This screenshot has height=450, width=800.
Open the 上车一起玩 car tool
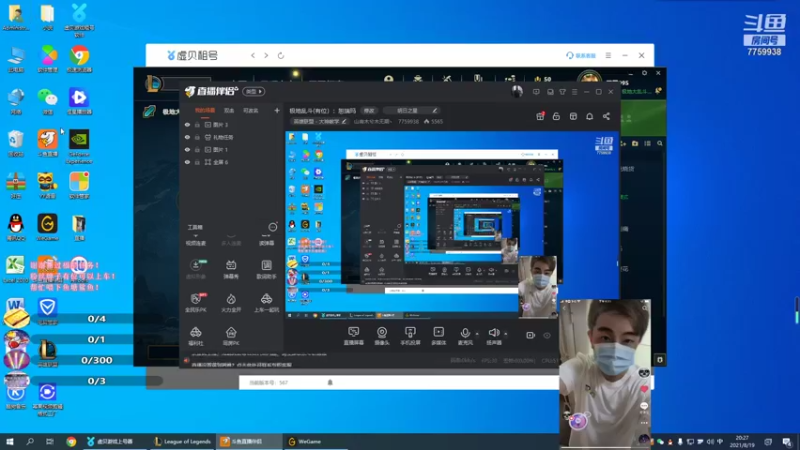[x=266, y=303]
